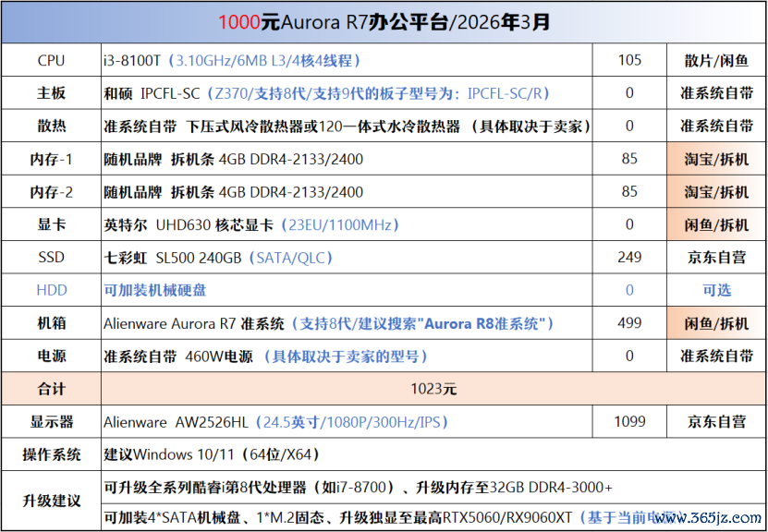Select the "机箱" row label
Viewport: 768px width, 532px height.
tap(51, 323)
